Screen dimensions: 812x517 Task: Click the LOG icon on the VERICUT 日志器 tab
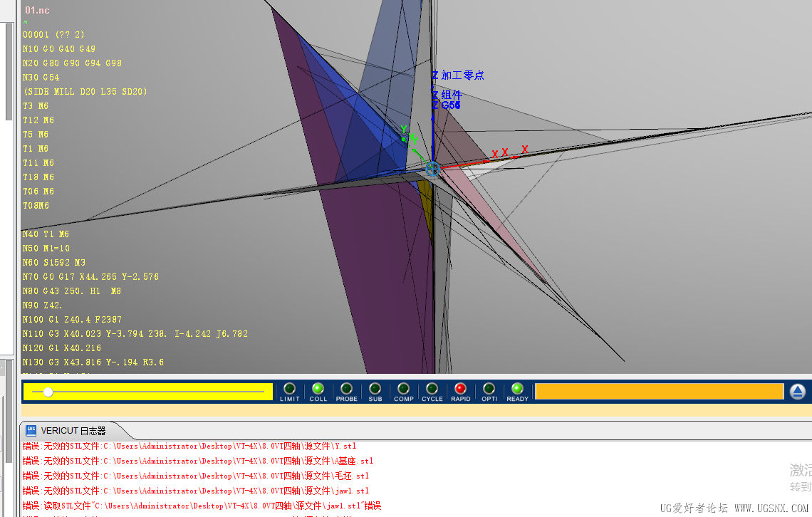30,430
